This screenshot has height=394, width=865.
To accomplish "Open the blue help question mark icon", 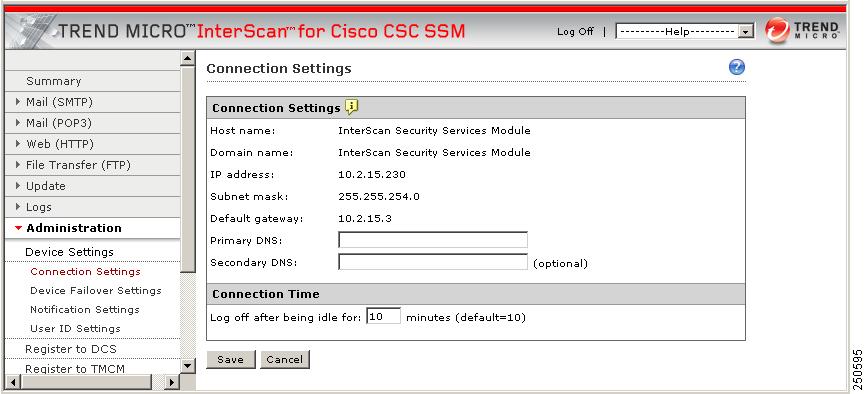I will click(x=736, y=67).
